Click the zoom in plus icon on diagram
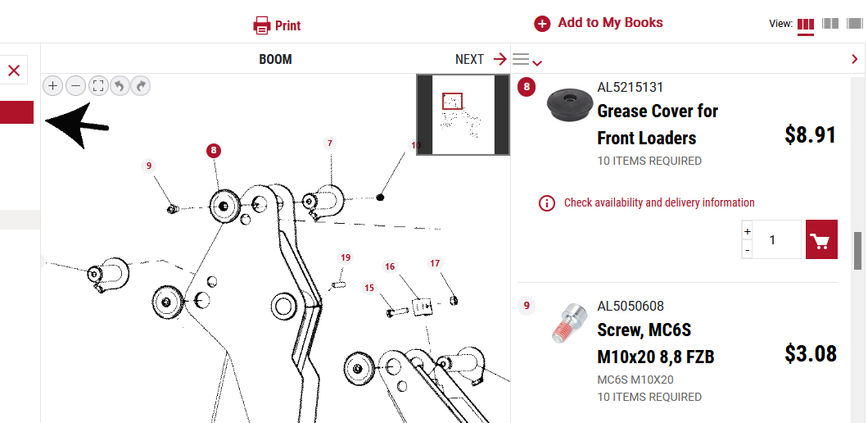 pyautogui.click(x=52, y=86)
